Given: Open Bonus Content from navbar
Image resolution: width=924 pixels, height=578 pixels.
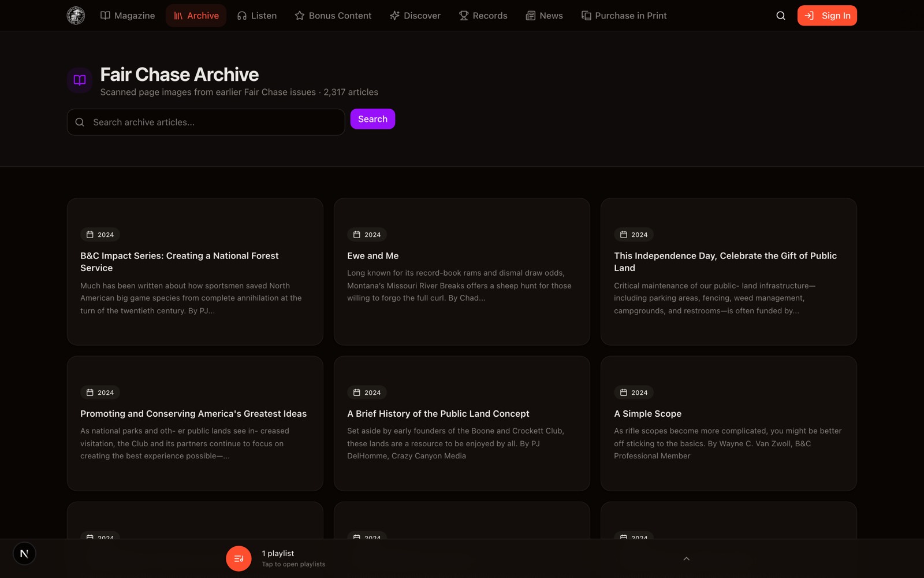Looking at the screenshot, I should tap(333, 16).
